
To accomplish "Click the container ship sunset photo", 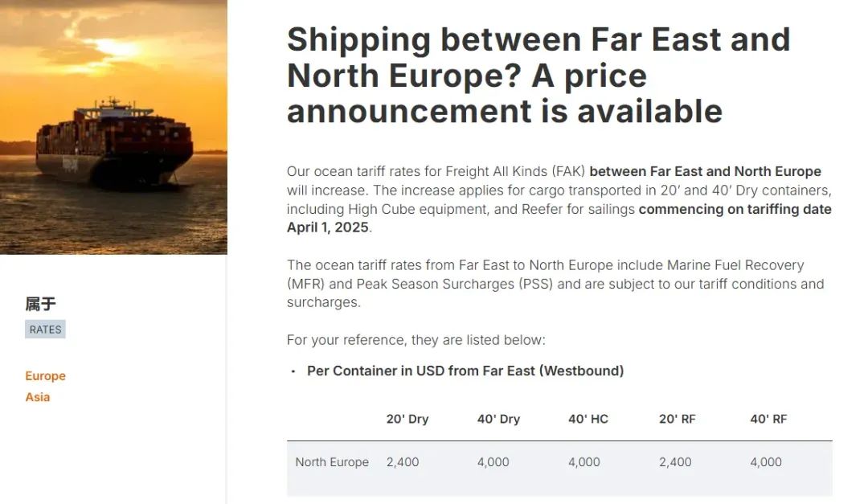I will click(113, 127).
